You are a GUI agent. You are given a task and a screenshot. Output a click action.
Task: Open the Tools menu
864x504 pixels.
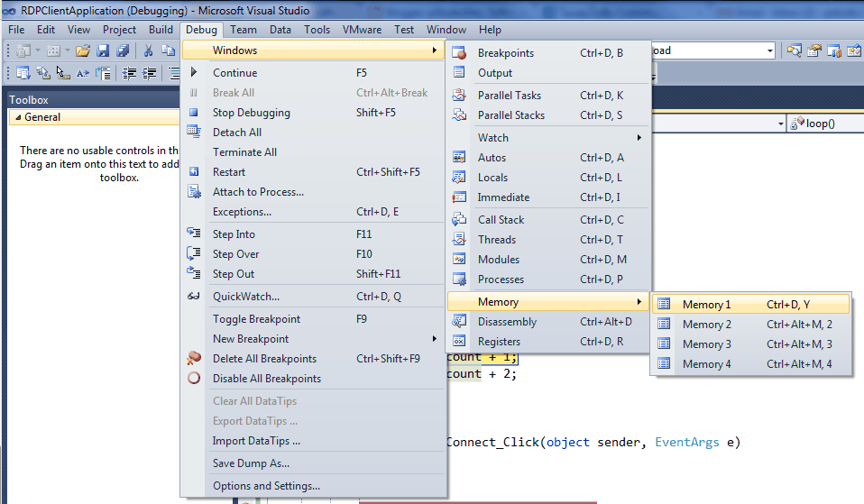coord(317,30)
